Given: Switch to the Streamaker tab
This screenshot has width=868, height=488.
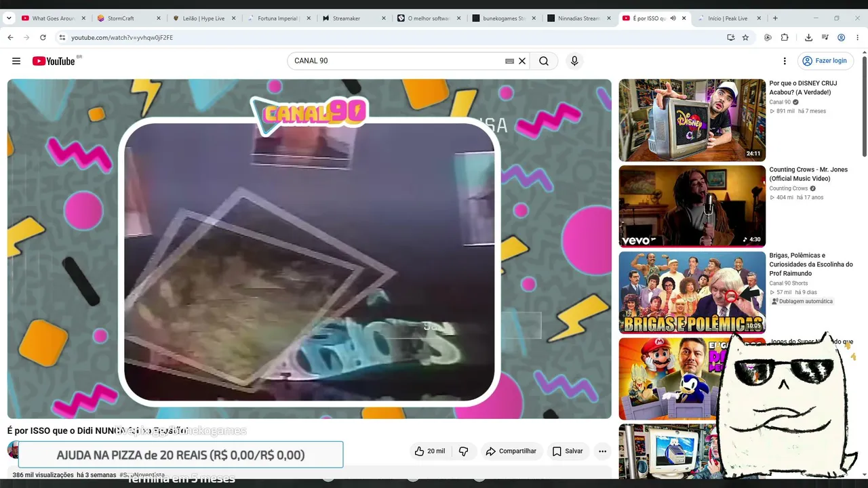Looking at the screenshot, I should coord(354,18).
